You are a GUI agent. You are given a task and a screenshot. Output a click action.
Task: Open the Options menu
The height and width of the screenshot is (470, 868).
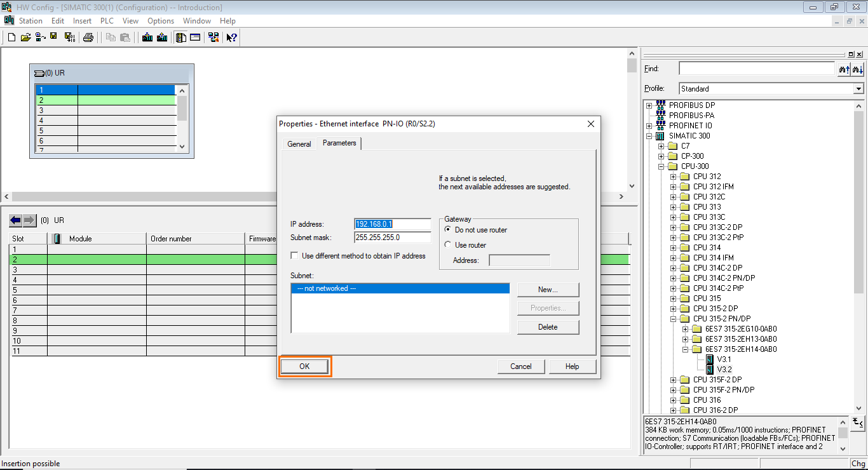click(x=161, y=21)
